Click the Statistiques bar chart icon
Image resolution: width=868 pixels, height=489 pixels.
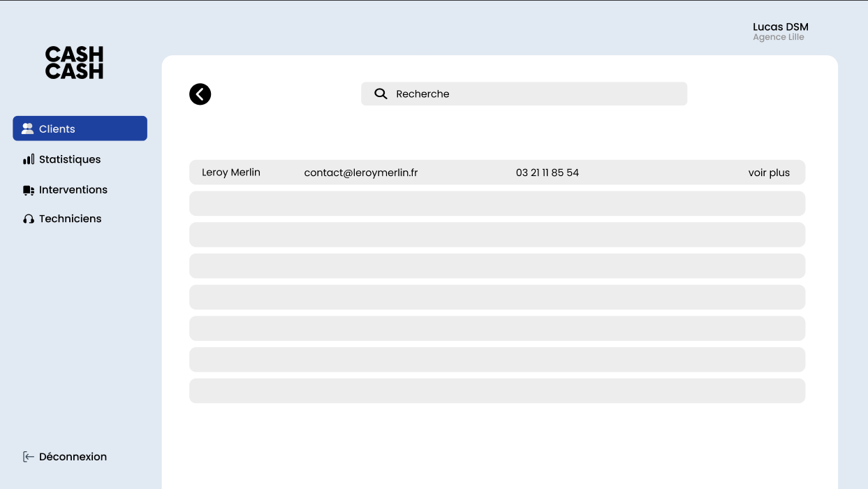coord(29,159)
